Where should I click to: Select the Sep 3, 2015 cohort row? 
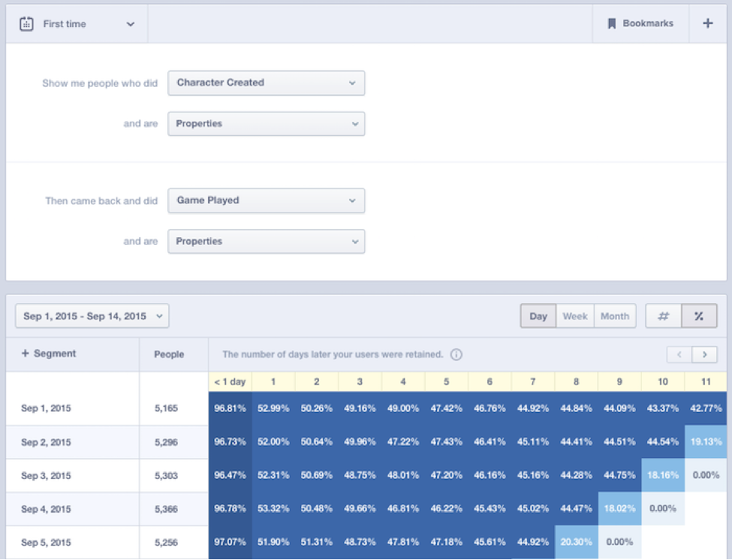(x=47, y=474)
